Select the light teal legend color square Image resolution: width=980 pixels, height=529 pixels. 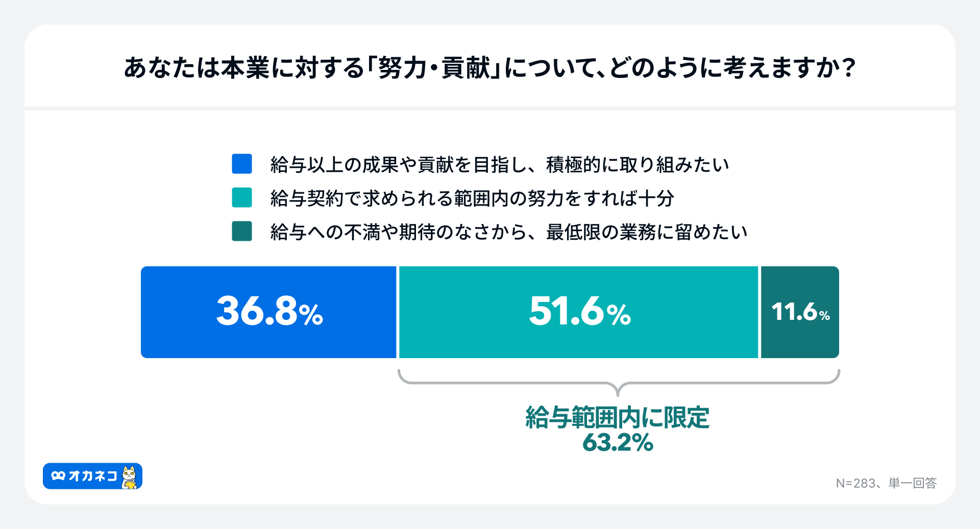242,198
